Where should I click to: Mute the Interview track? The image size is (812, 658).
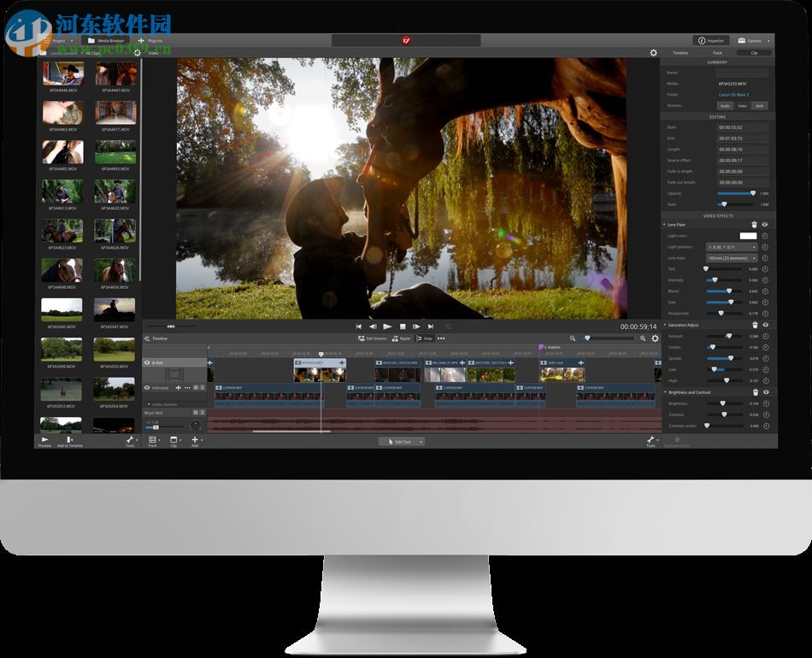(x=194, y=387)
